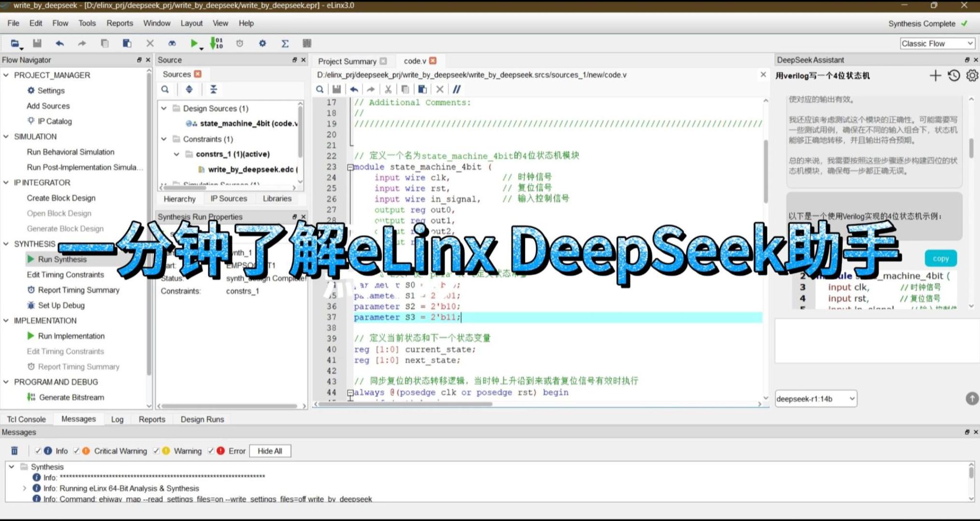980x521 pixels.
Task: Switch to the Tcl Console tab
Action: tap(26, 419)
